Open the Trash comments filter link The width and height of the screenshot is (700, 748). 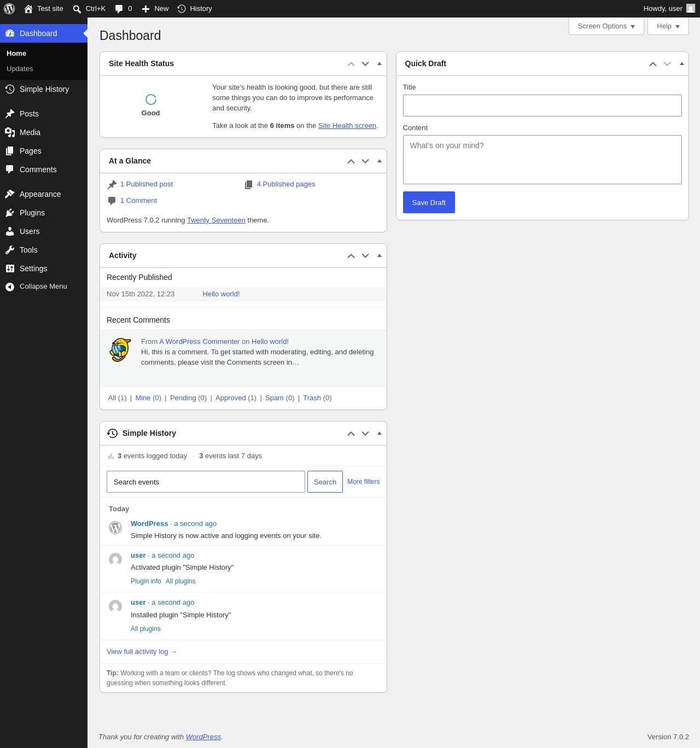point(312,398)
